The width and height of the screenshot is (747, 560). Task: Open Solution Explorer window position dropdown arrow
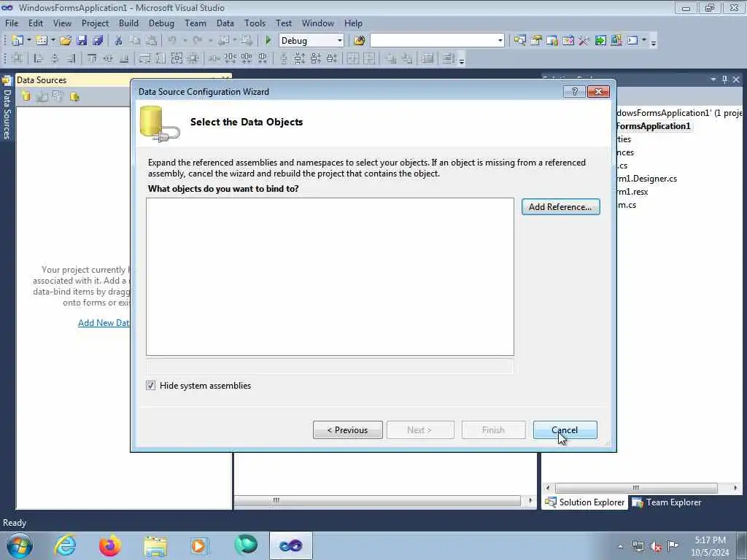pos(713,79)
